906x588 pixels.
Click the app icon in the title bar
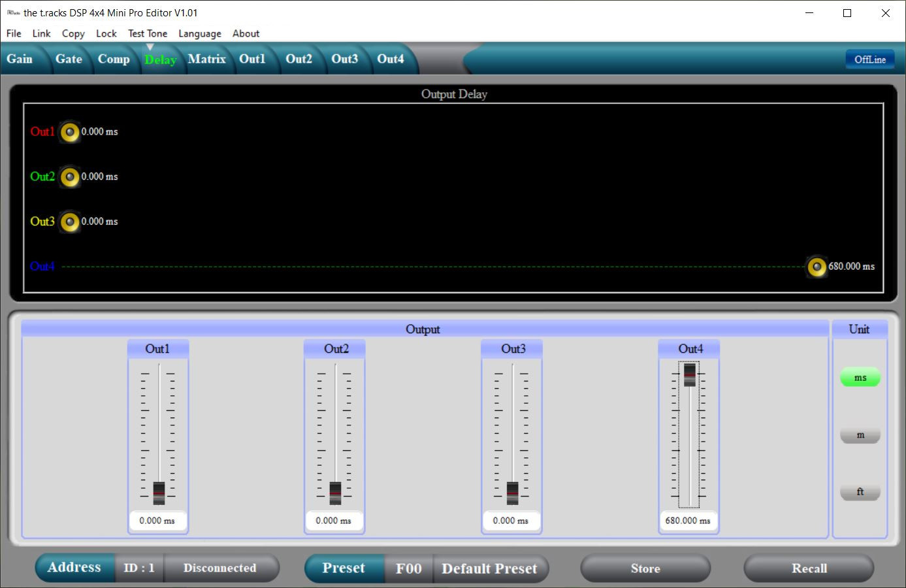[x=12, y=12]
